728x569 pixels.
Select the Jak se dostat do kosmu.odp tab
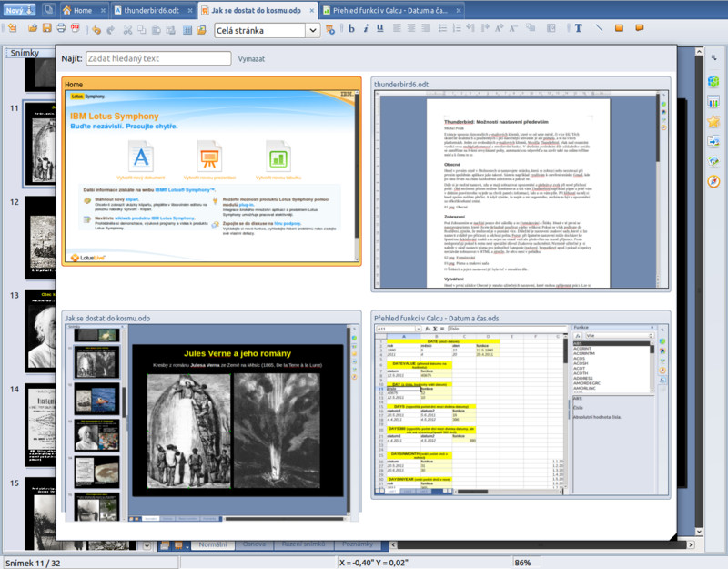(x=256, y=10)
